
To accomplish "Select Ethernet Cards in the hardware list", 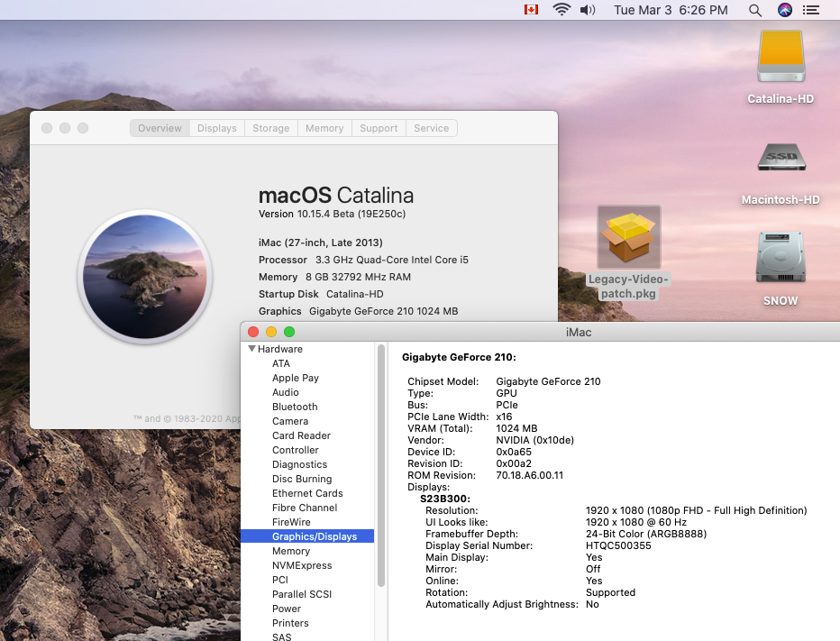I will [307, 494].
